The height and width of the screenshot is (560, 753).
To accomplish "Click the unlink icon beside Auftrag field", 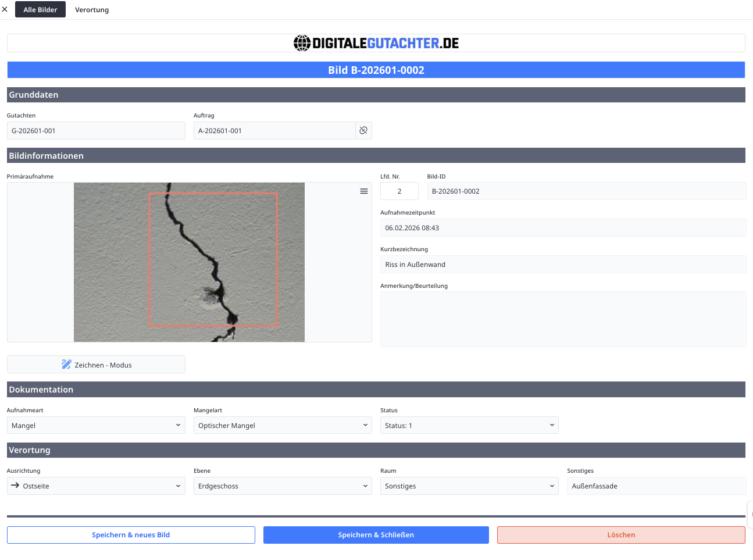I will [x=363, y=131].
